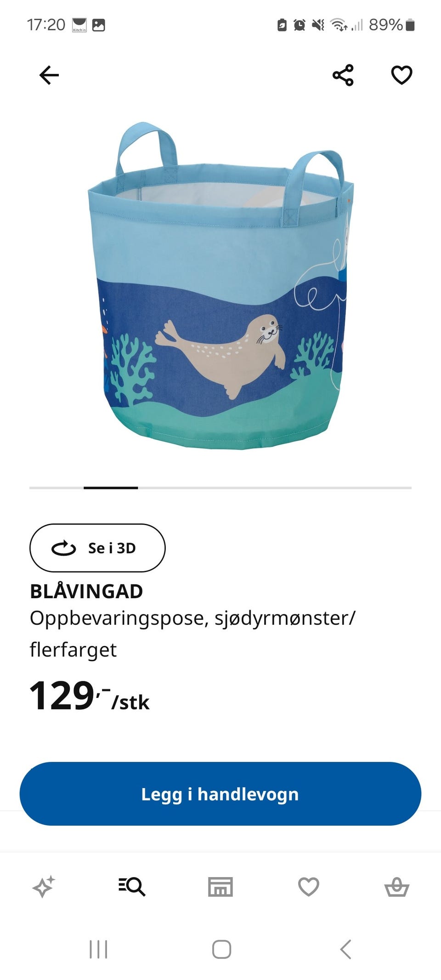Open the store building tab
The height and width of the screenshot is (980, 441).
click(220, 886)
